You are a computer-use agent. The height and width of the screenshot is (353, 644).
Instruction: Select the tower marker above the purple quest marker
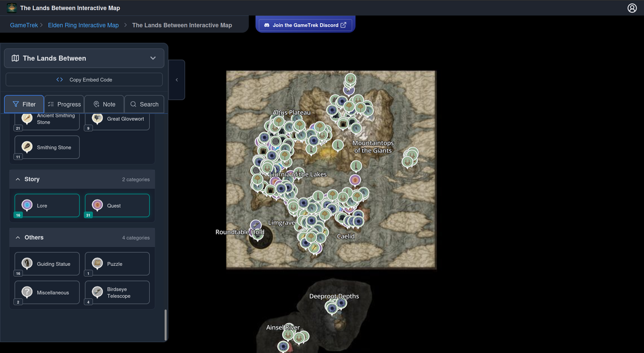point(356,166)
